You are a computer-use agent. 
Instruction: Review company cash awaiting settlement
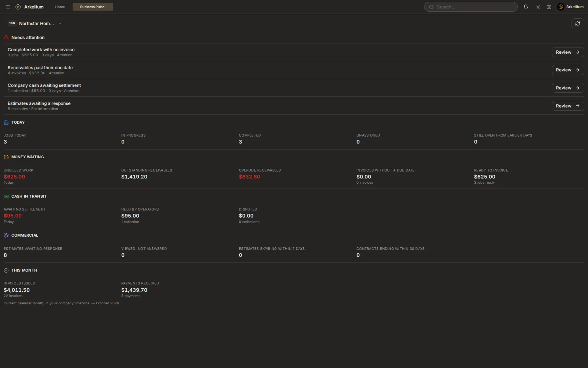click(568, 88)
